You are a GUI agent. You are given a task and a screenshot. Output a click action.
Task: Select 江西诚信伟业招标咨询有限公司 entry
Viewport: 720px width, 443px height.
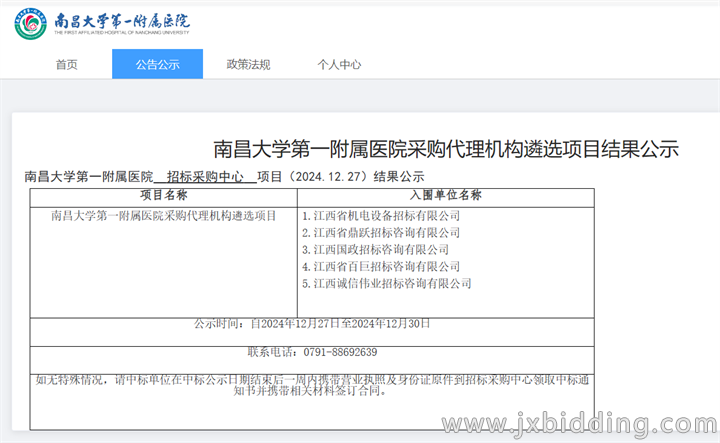tap(387, 284)
